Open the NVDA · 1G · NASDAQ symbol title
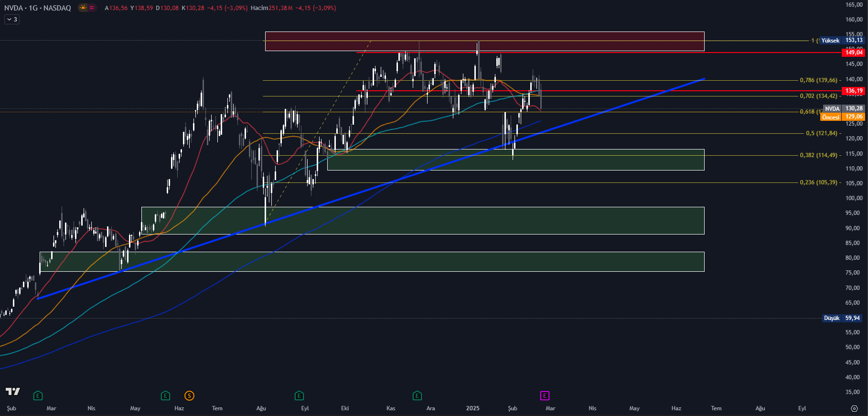Image resolution: width=868 pixels, height=416 pixels. coord(38,8)
